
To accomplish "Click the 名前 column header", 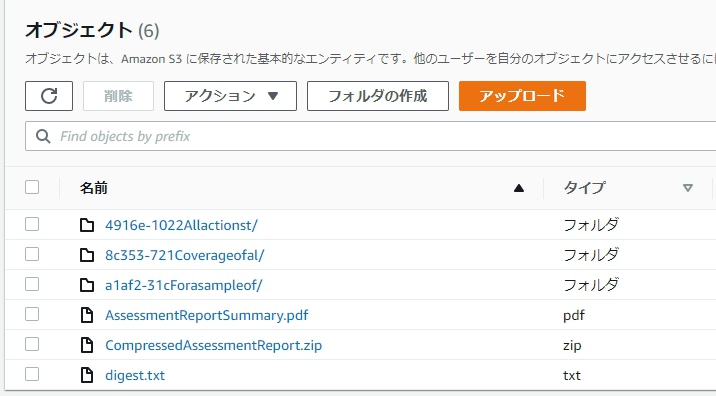I will click(94, 188).
